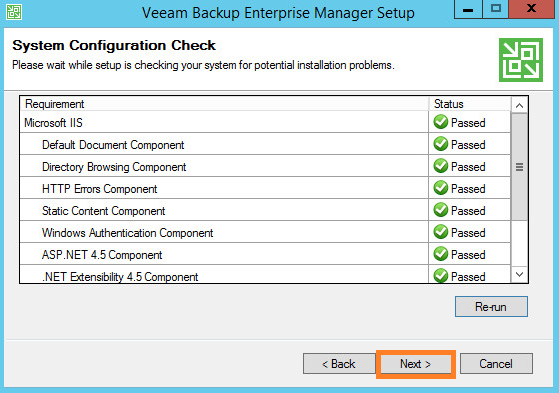Click the passed icon for .NET Extensibility 4.5 Component

pos(441,276)
